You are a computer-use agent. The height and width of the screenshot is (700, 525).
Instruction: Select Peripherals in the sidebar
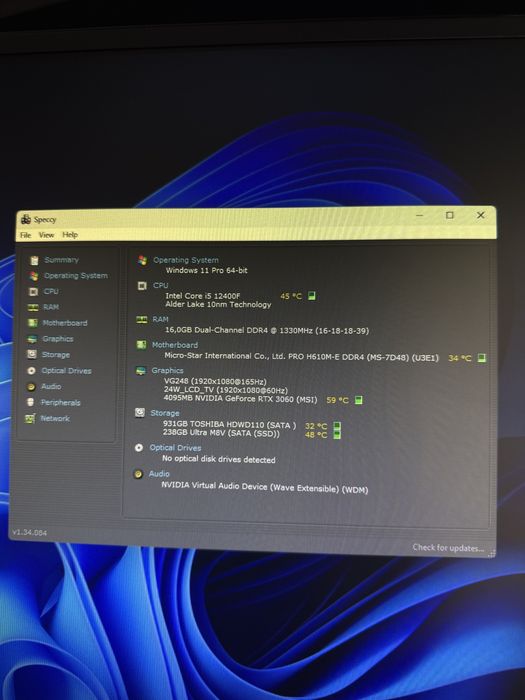pos(60,402)
